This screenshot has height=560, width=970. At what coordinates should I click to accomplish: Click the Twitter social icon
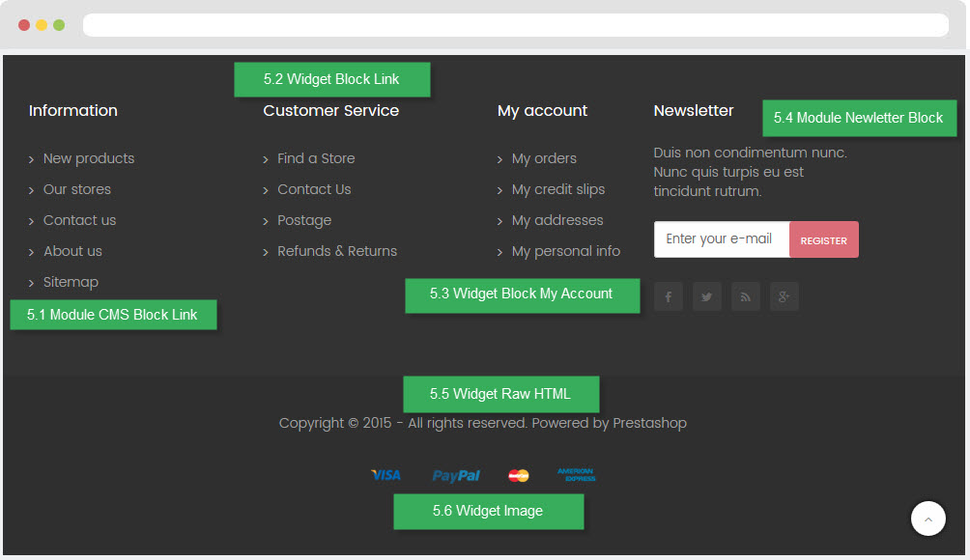click(x=706, y=297)
